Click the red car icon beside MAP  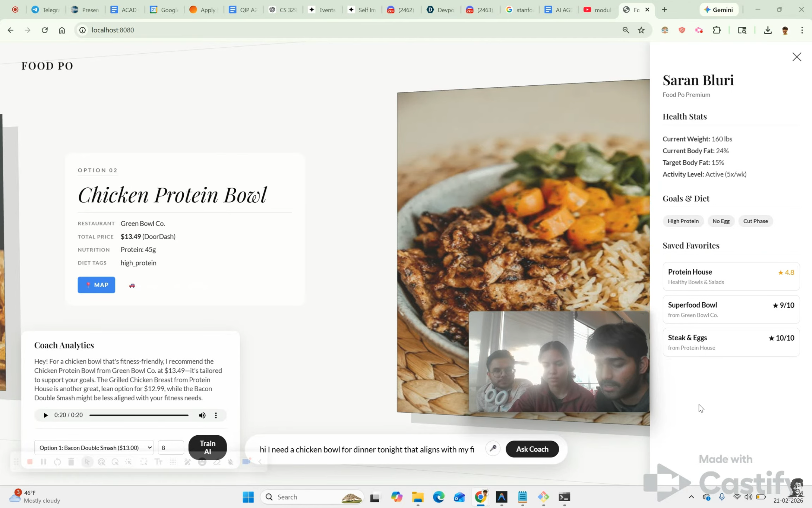(132, 285)
